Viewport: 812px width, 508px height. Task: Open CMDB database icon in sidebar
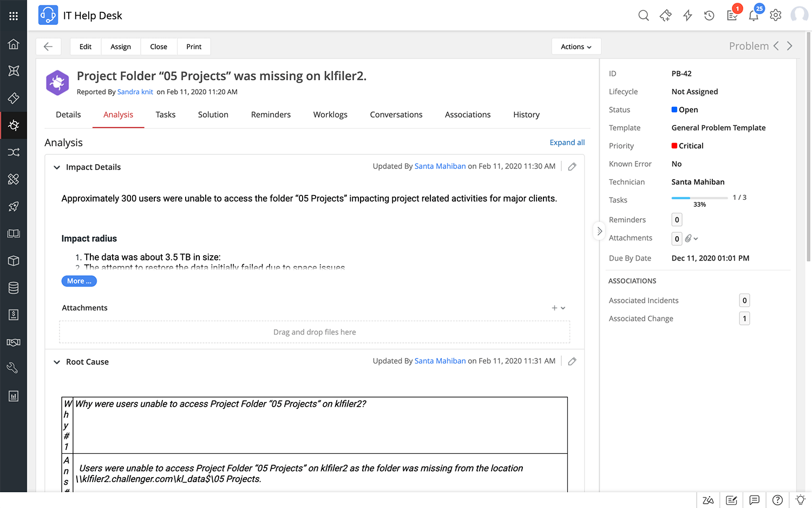(14, 288)
